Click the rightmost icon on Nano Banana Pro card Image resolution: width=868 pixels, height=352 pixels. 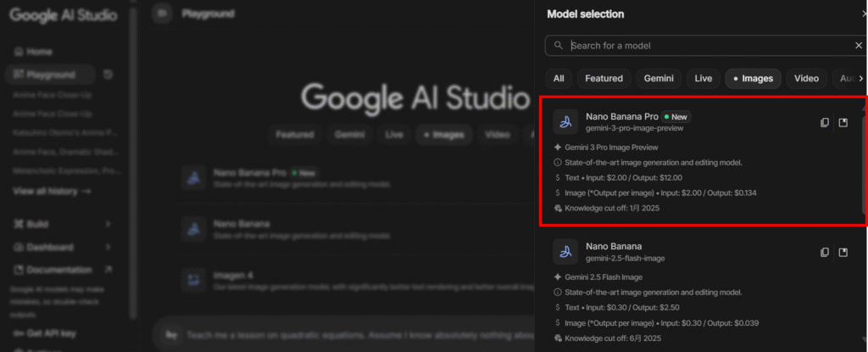pyautogui.click(x=843, y=123)
